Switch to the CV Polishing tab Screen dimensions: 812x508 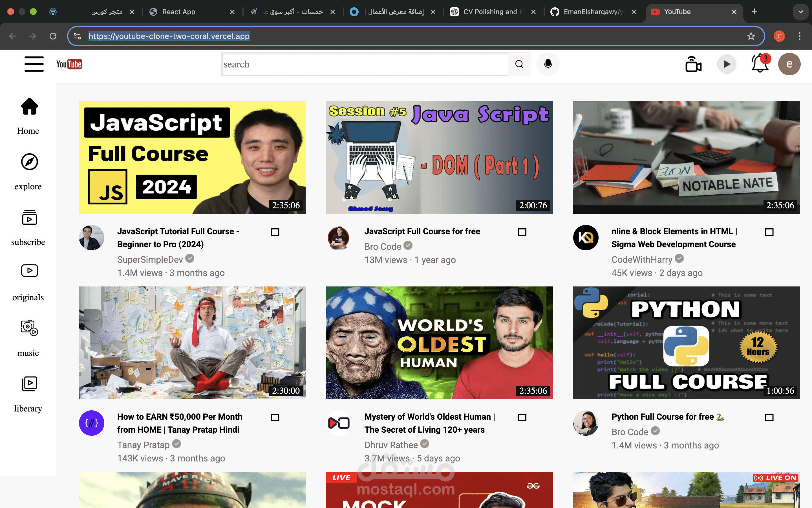493,12
